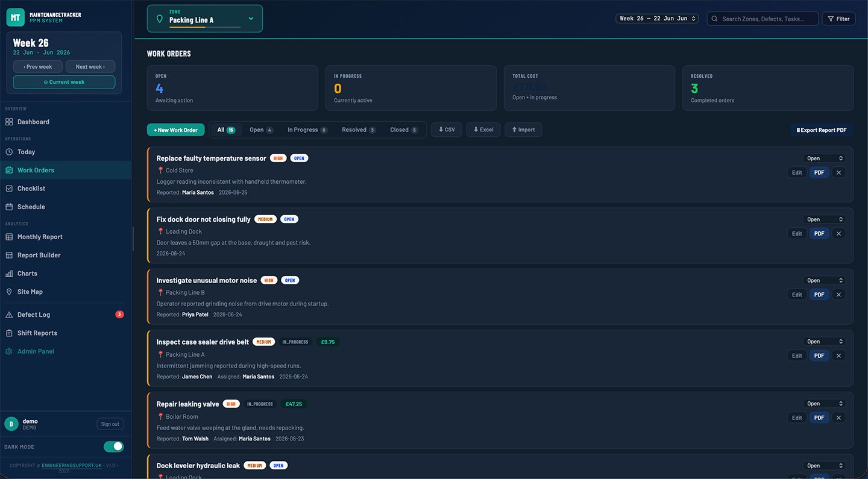Download PDF for leaking valve order

(x=819, y=418)
